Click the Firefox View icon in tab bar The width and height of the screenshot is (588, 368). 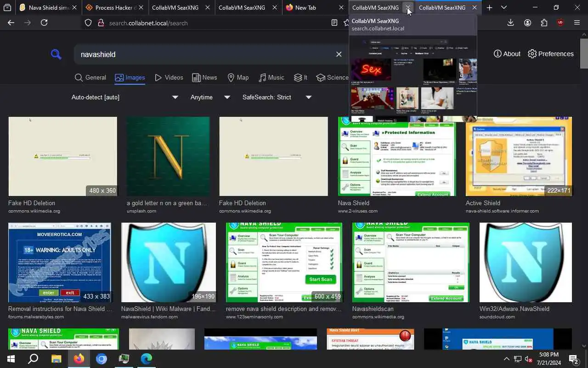[x=7, y=7]
